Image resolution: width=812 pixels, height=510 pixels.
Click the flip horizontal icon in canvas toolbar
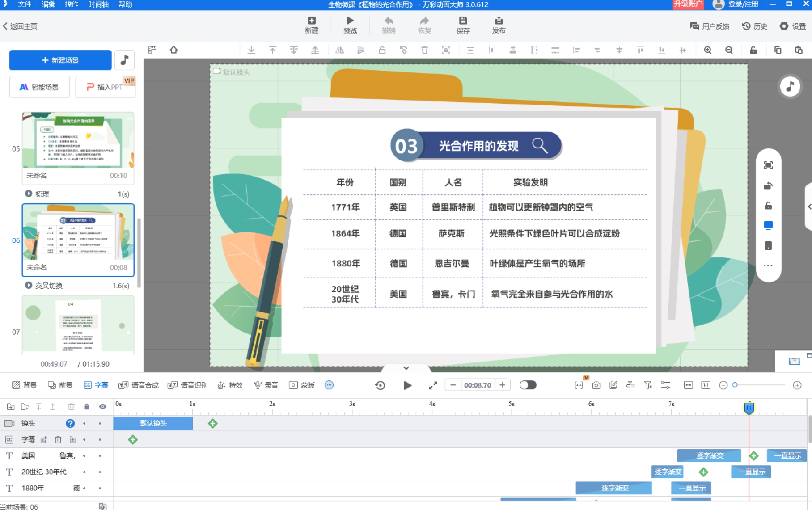(x=340, y=50)
